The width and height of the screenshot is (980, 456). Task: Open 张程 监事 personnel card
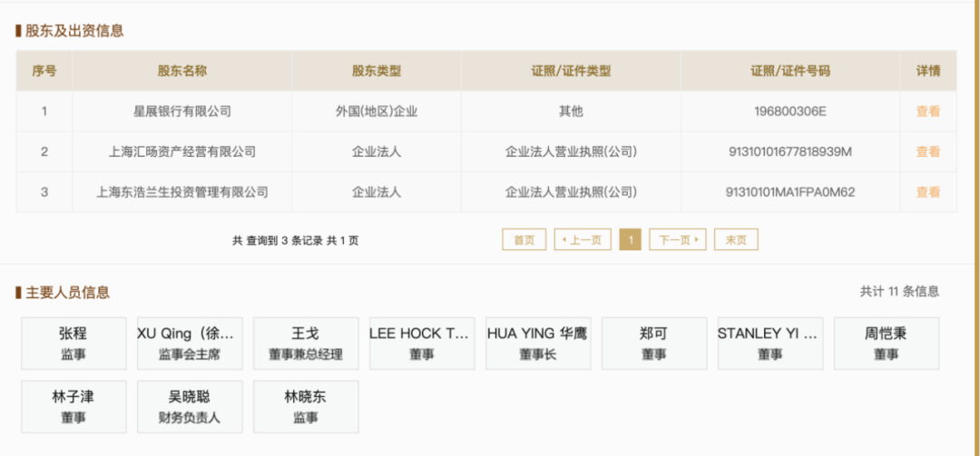(73, 344)
